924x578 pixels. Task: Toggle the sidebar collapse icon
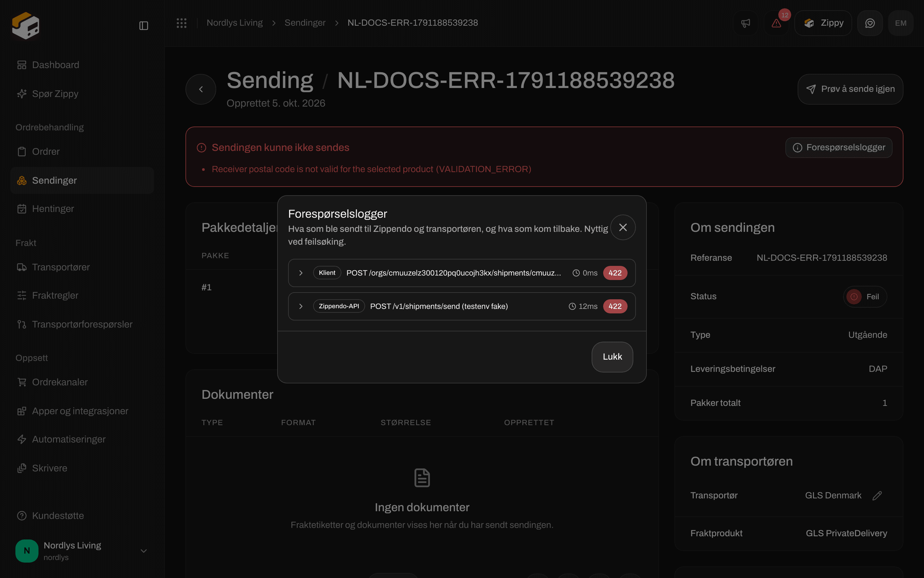143,26
